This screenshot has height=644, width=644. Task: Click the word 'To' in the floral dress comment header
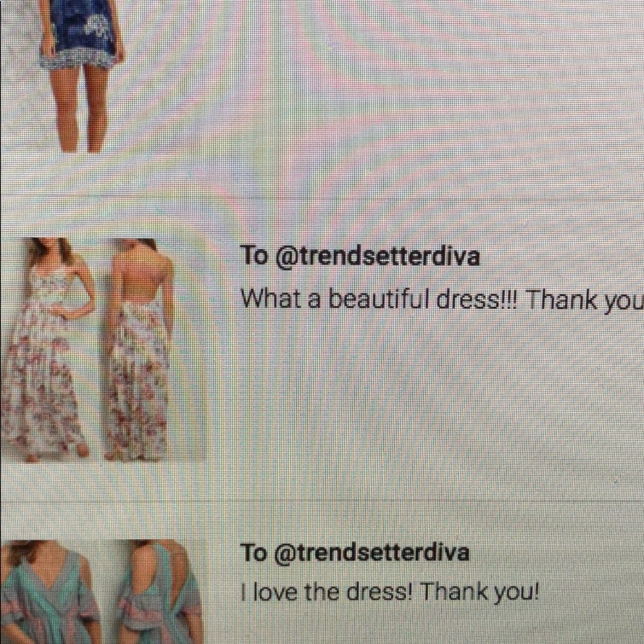[254, 256]
